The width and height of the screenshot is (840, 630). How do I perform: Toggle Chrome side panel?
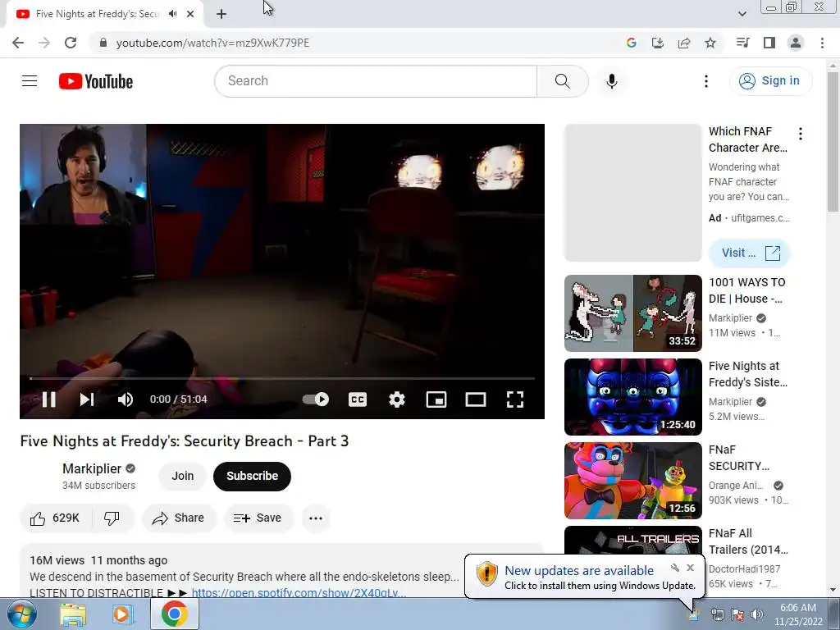coord(769,43)
